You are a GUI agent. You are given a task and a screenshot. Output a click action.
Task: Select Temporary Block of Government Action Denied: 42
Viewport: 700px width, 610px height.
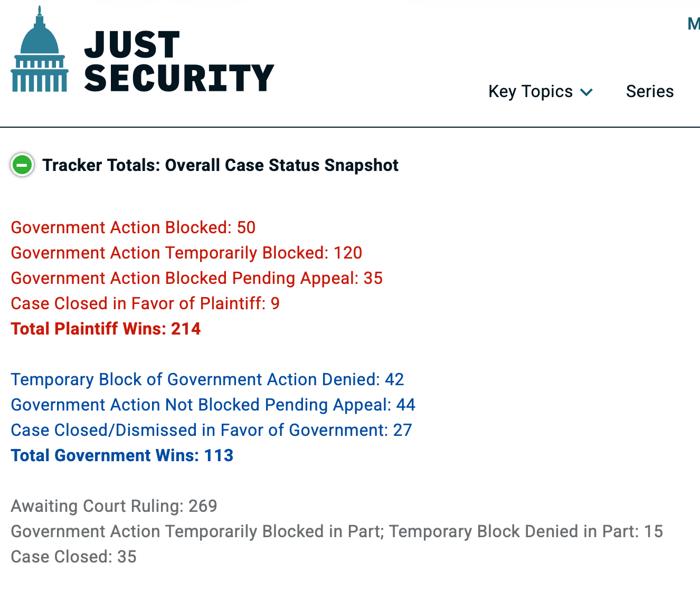click(207, 379)
